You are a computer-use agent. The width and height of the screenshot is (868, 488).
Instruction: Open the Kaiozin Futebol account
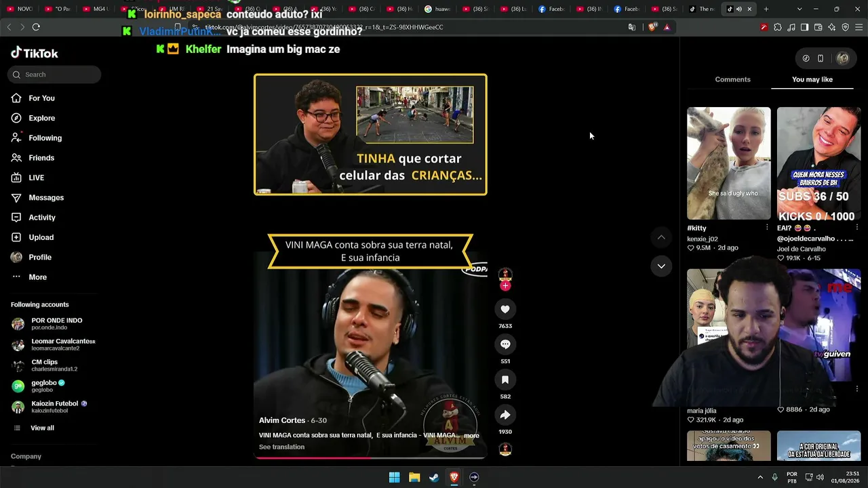pos(50,407)
